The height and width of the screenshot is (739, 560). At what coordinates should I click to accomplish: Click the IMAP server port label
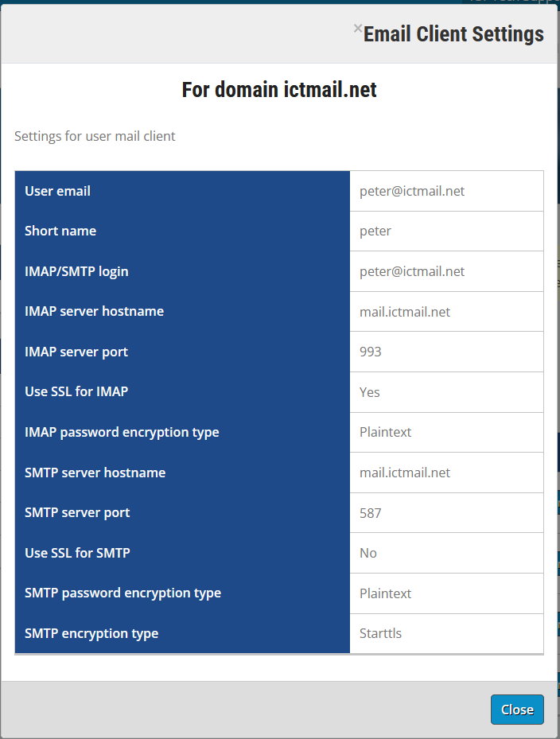[76, 352]
